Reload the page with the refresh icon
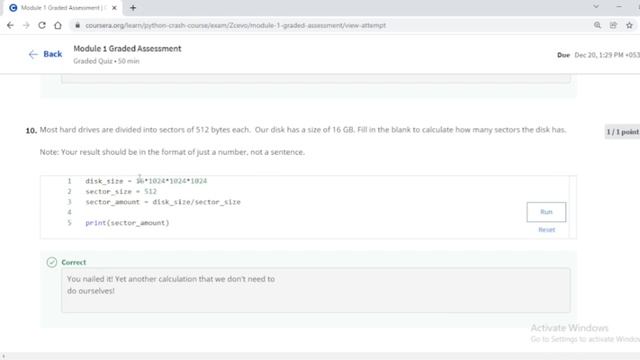The image size is (640, 360). [x=42, y=25]
